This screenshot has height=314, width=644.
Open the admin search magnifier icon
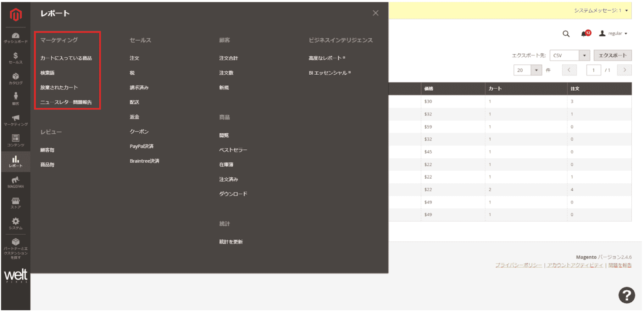coord(566,33)
